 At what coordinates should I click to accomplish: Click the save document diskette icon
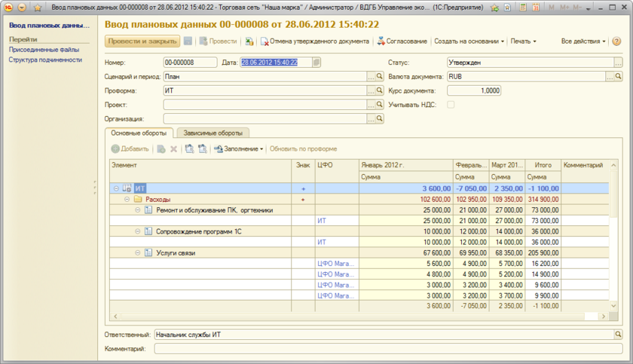(188, 41)
